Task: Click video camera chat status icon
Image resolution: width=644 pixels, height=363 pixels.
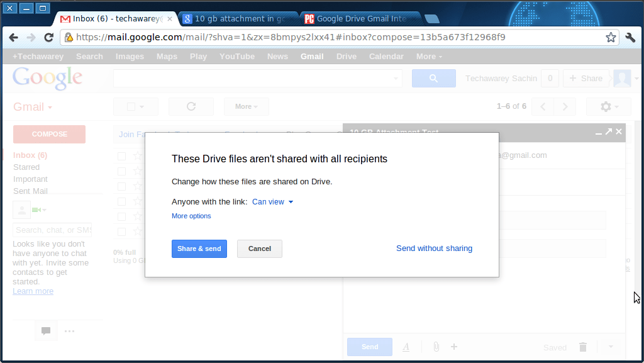Action: pos(36,210)
